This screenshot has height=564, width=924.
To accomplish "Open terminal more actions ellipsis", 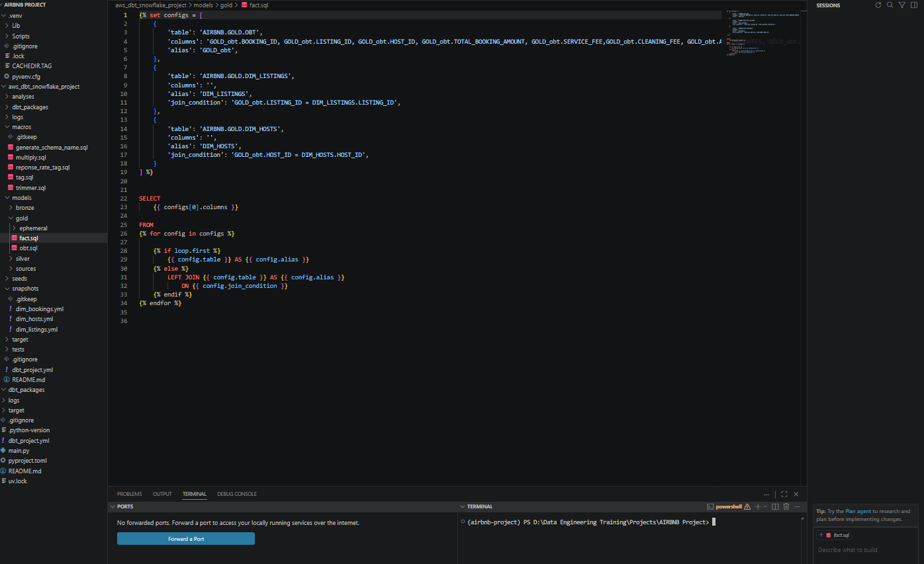I will click(x=798, y=506).
